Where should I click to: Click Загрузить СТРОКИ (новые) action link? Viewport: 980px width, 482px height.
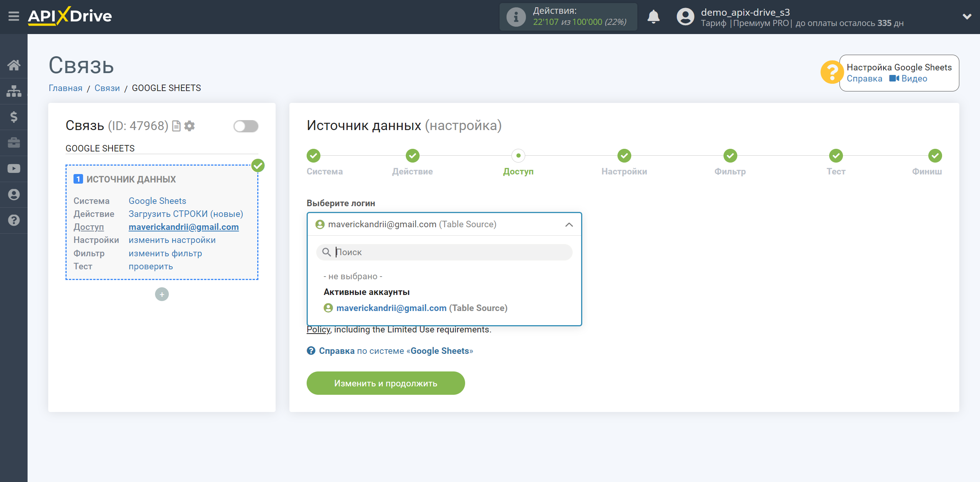click(186, 214)
